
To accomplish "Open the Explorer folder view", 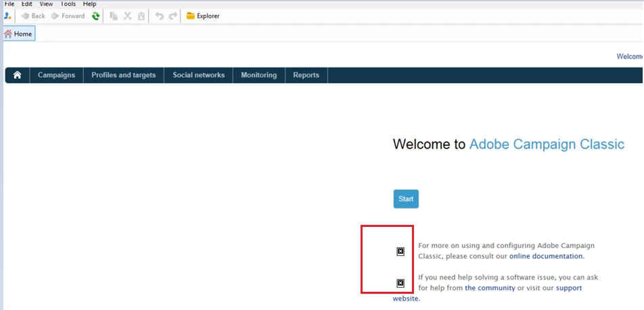I will point(203,16).
